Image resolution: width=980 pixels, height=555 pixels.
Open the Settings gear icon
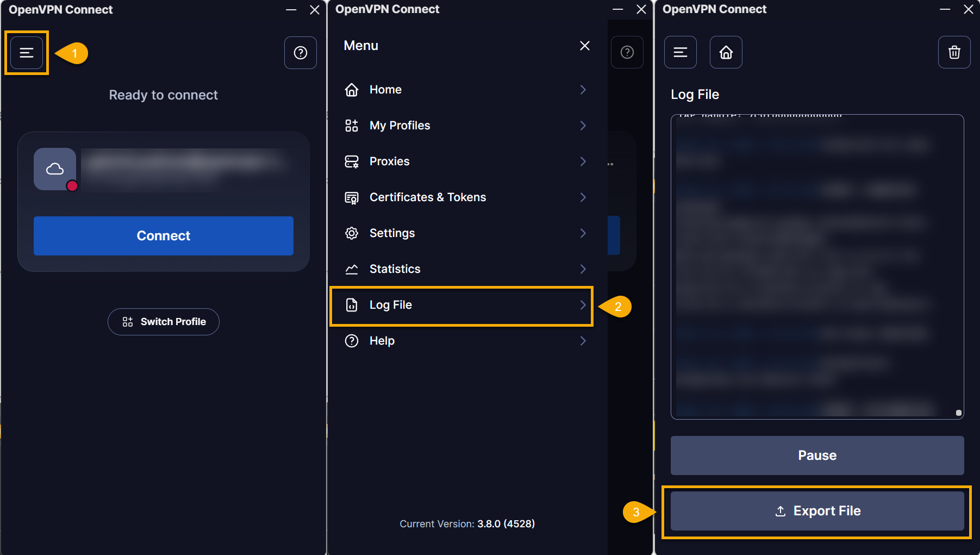352,233
